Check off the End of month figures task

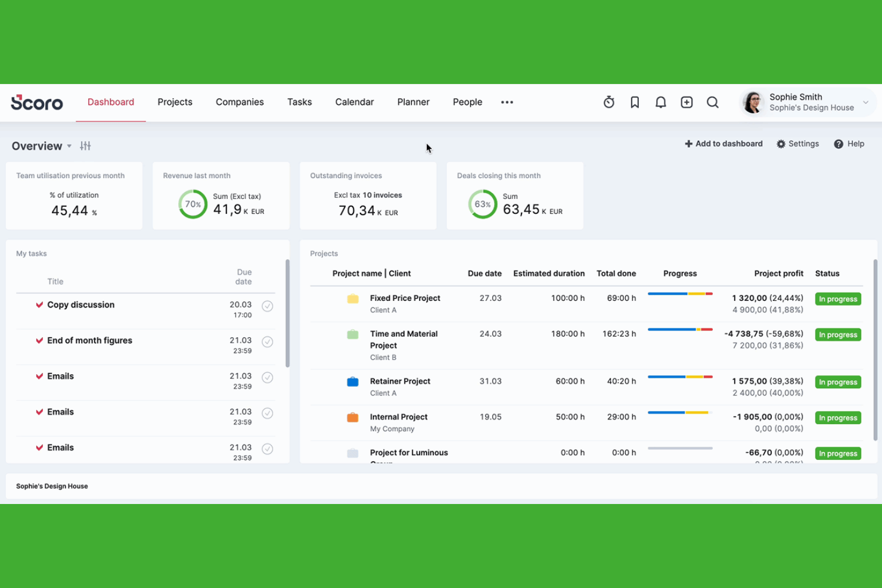click(x=268, y=341)
